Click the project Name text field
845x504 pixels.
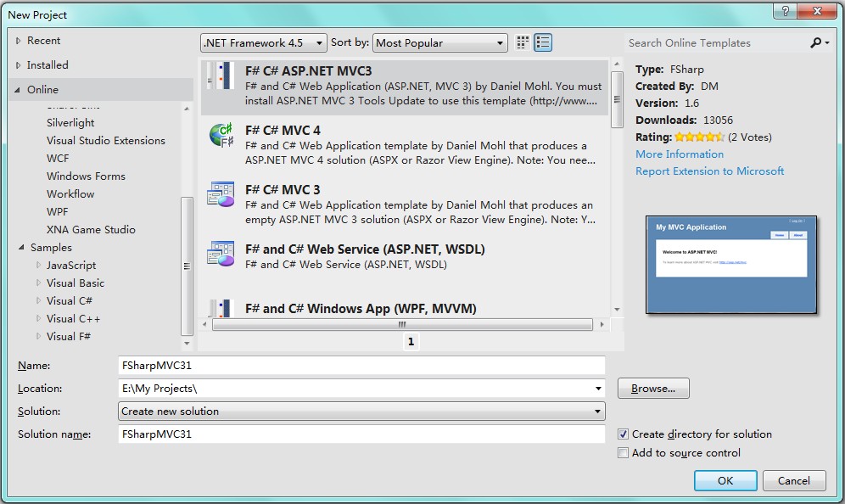pyautogui.click(x=362, y=366)
